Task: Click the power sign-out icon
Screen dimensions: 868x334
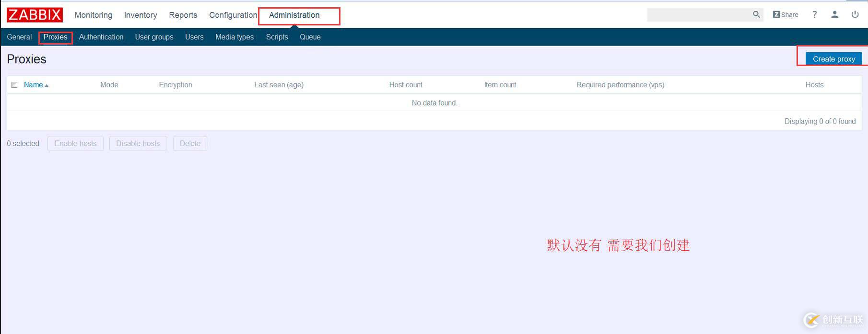Action: click(x=855, y=14)
